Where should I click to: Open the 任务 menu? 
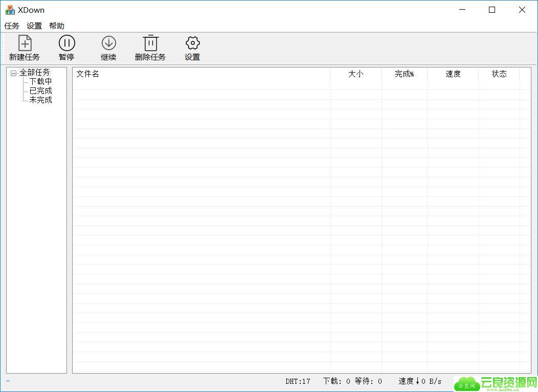pyautogui.click(x=12, y=26)
